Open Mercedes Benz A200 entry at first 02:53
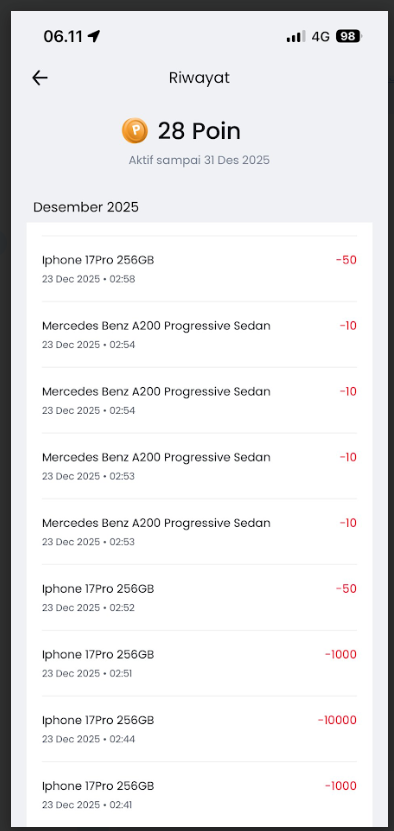The image size is (394, 831). coord(199,466)
